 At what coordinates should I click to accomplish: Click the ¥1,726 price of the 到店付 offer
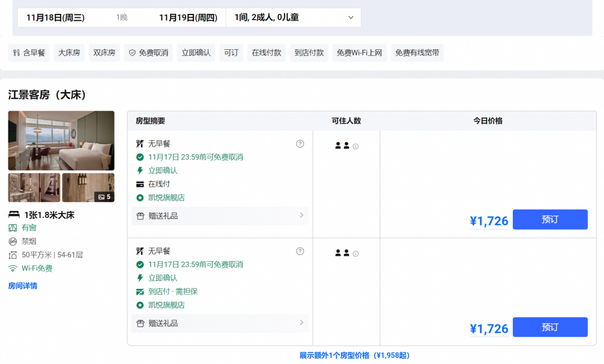click(x=489, y=329)
